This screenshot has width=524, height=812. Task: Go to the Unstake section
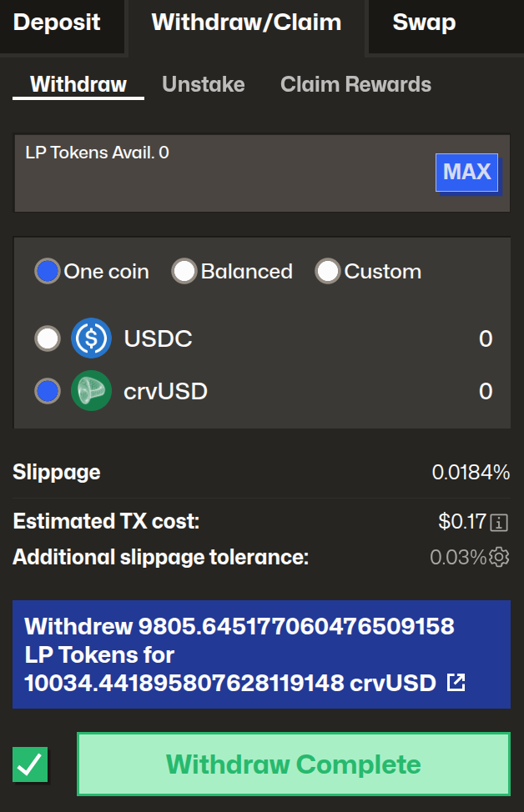click(203, 83)
